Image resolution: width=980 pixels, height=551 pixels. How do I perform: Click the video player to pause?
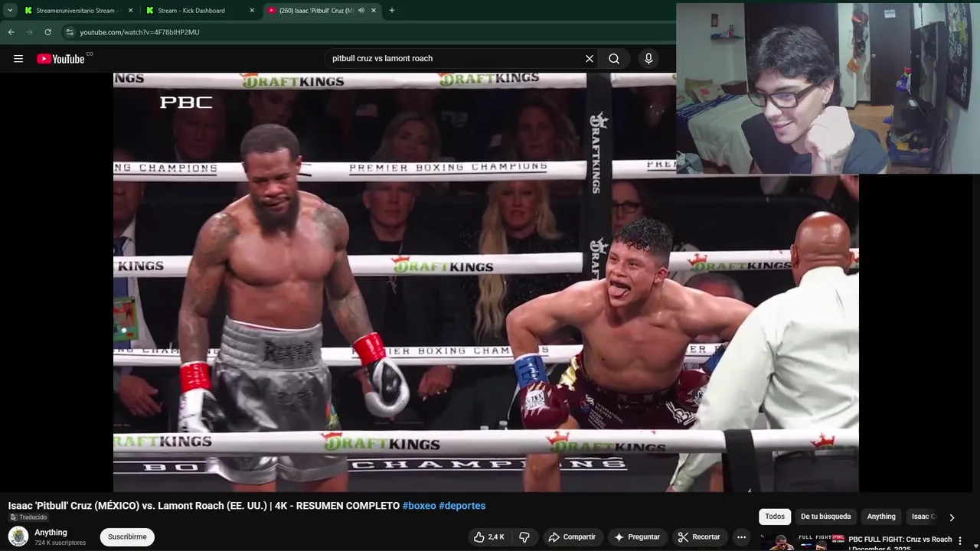coord(485,282)
